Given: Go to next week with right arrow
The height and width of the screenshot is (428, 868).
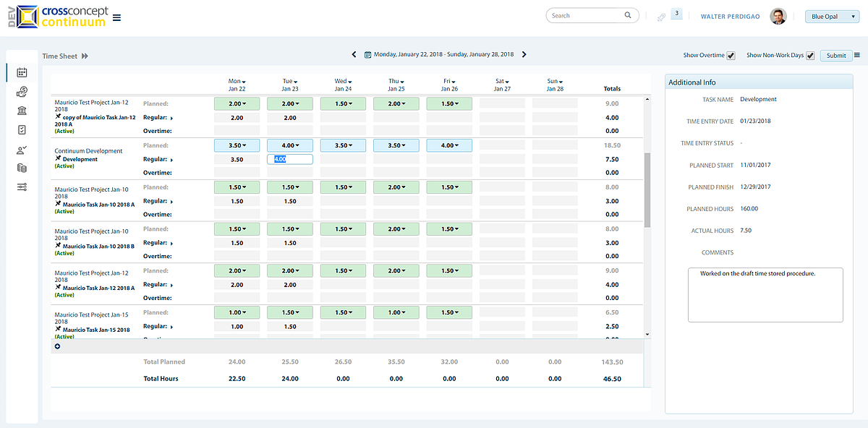Looking at the screenshot, I should (x=524, y=54).
